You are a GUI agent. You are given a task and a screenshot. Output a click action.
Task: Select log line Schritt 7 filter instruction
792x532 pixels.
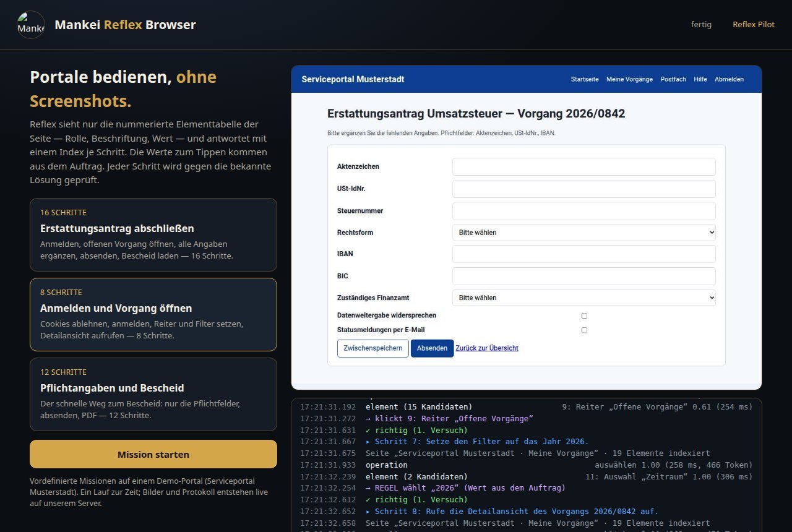click(477, 442)
